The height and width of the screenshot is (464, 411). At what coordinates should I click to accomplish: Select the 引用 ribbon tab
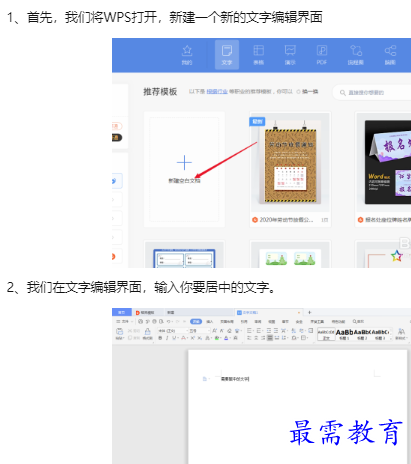click(244, 321)
